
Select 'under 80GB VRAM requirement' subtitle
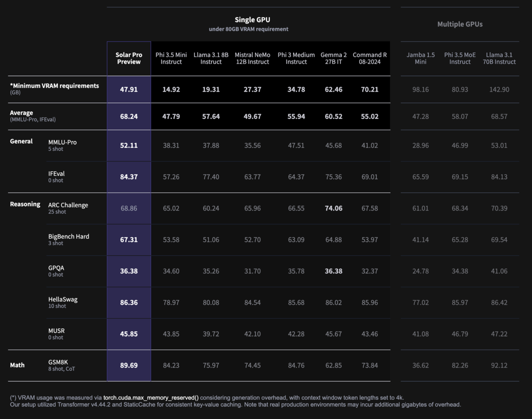249,29
